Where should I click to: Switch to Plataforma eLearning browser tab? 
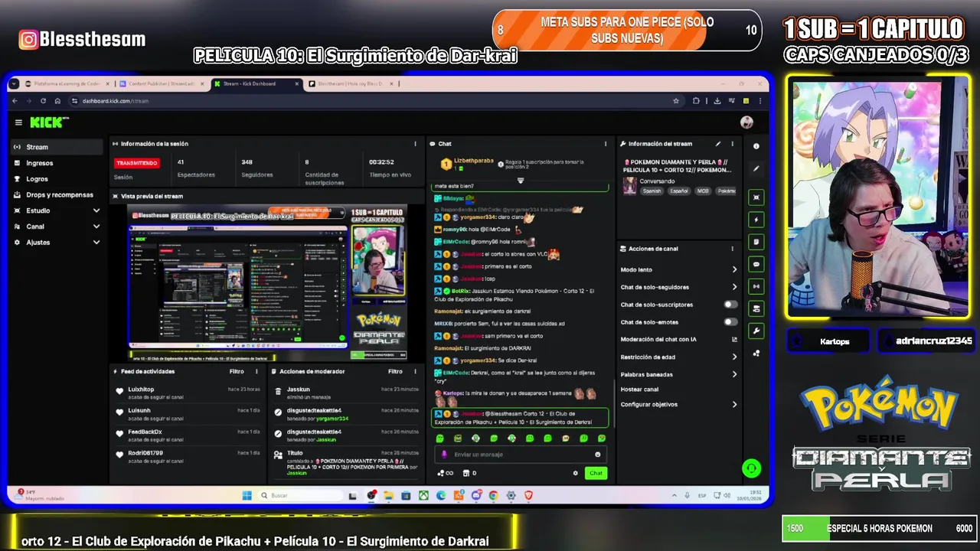(x=67, y=83)
